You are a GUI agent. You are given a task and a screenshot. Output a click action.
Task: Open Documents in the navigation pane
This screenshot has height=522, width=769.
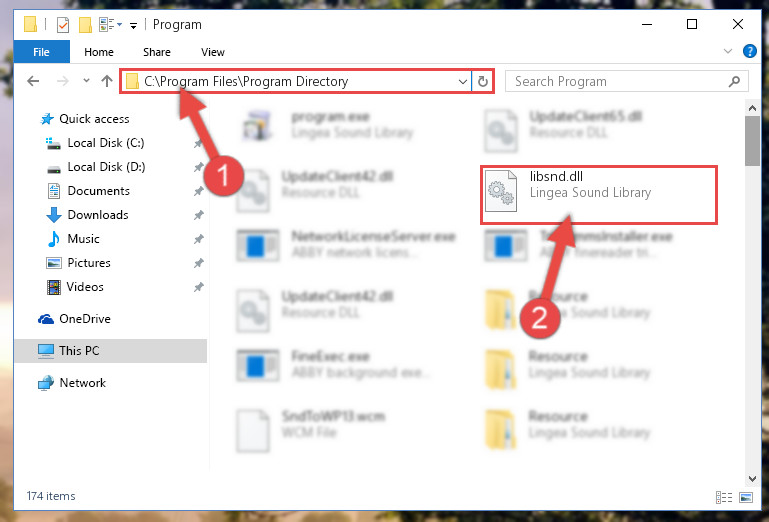click(x=99, y=191)
